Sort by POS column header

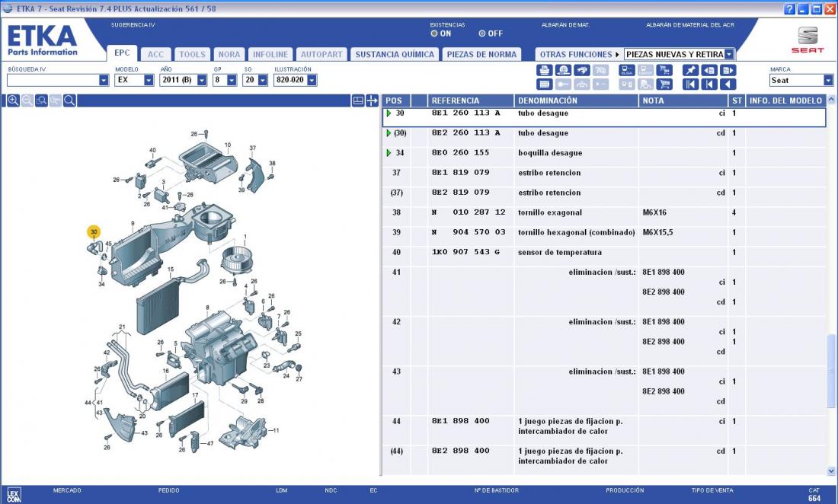397,100
